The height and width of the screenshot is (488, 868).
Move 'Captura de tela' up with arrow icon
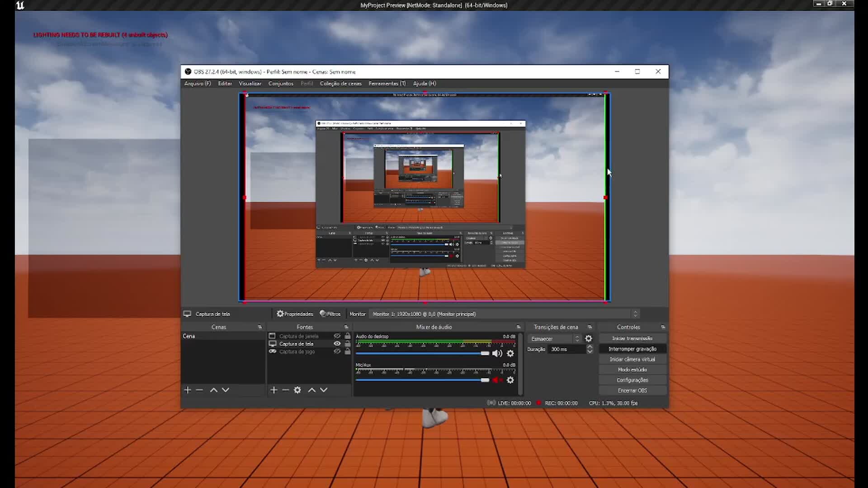pyautogui.click(x=311, y=390)
